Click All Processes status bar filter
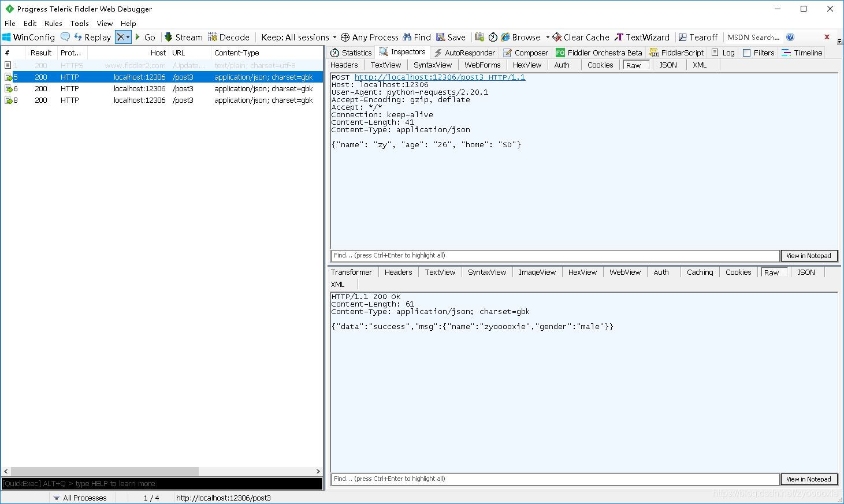The width and height of the screenshot is (844, 504). click(x=81, y=498)
